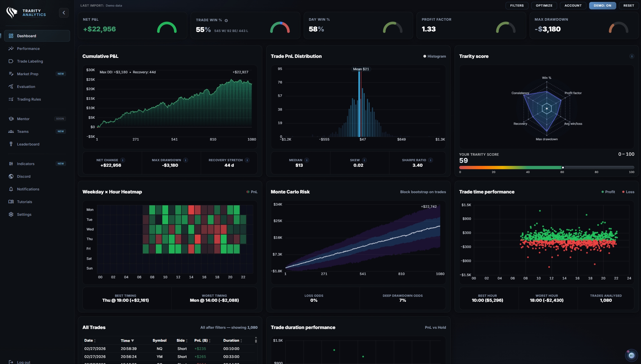This screenshot has width=641, height=364.
Task: Toggle DEMO: ON mode off
Action: [x=602, y=6]
